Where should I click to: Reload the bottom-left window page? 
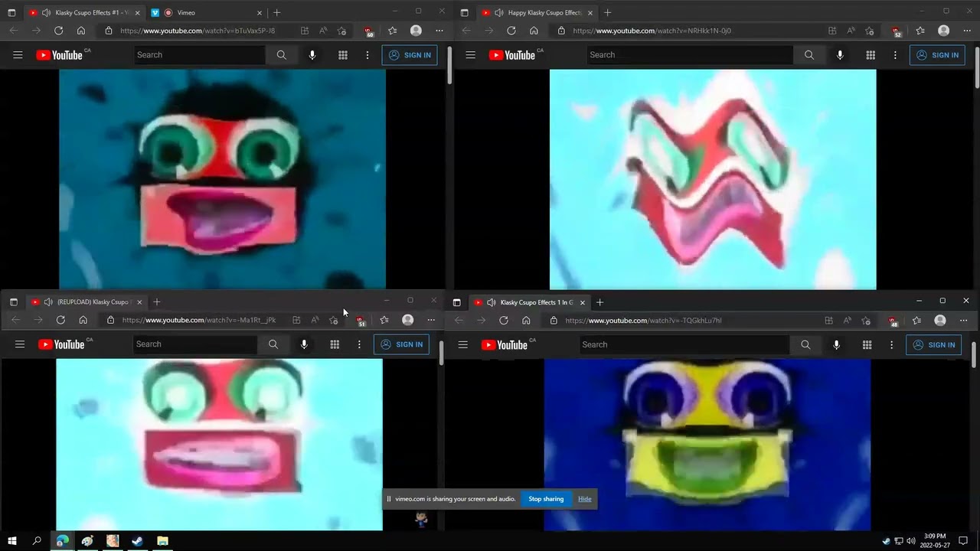pyautogui.click(x=60, y=320)
